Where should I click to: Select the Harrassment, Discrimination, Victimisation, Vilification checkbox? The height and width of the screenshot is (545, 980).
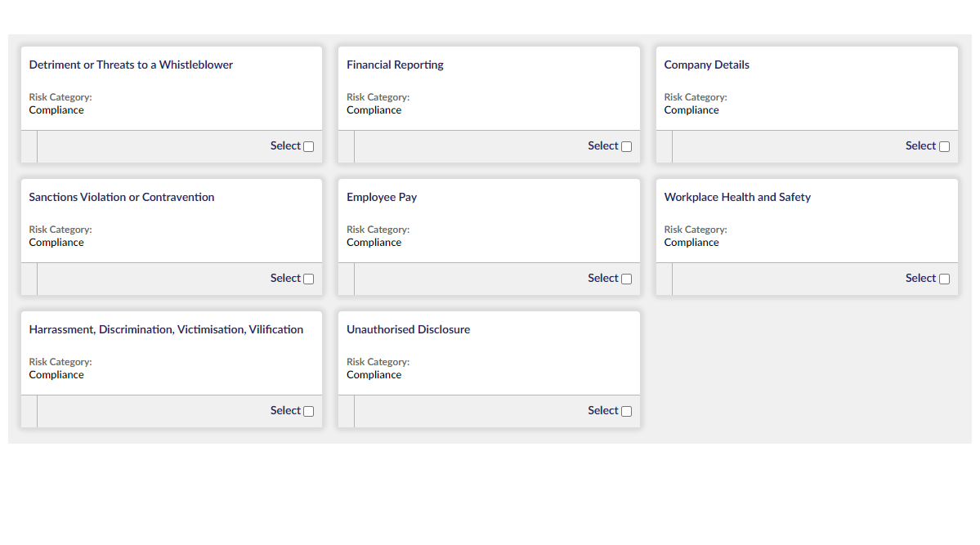(308, 412)
